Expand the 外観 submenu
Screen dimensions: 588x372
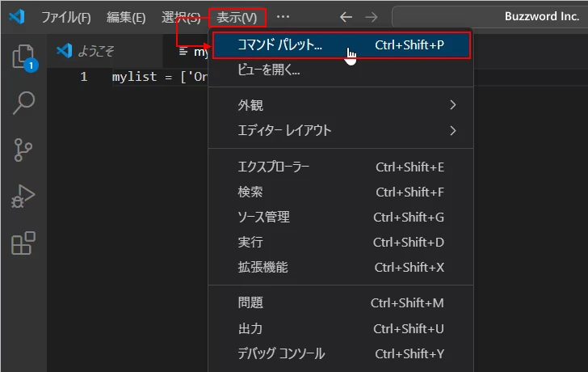pos(341,105)
